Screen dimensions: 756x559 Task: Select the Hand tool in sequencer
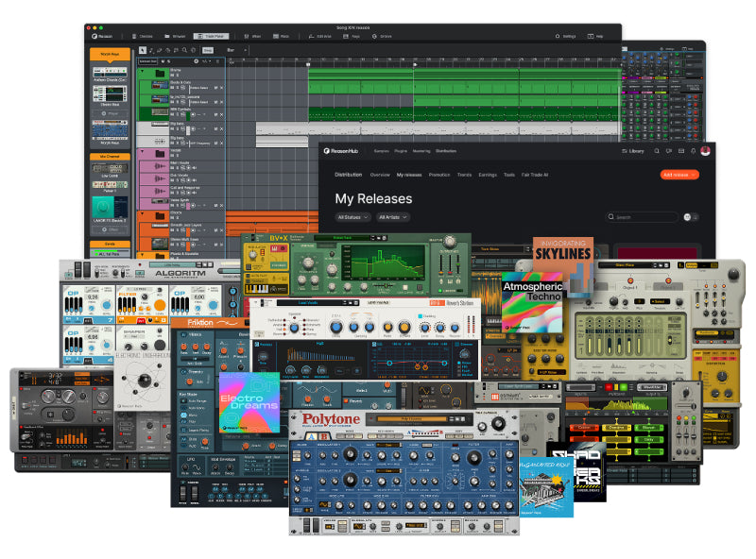pos(194,50)
